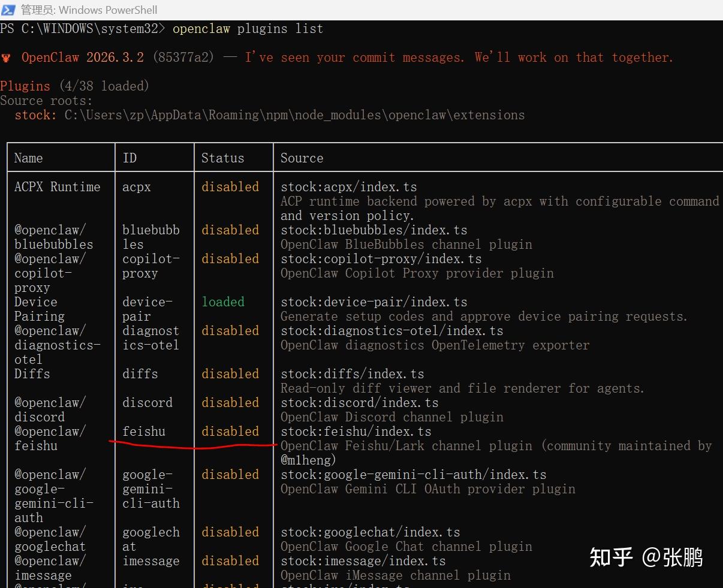Click 'stock:copilot-proxy/index.ts' source
Image resolution: width=723 pixels, height=588 pixels.
[381, 259]
